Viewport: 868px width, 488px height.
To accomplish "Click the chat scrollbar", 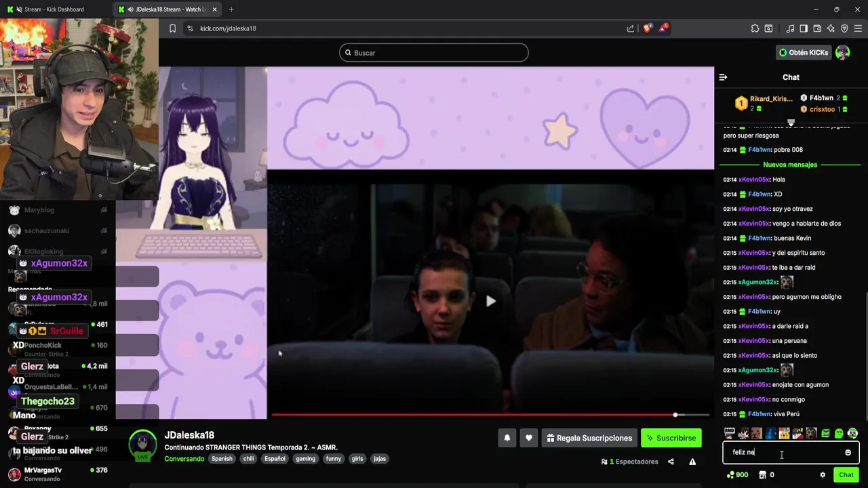I will point(865,356).
